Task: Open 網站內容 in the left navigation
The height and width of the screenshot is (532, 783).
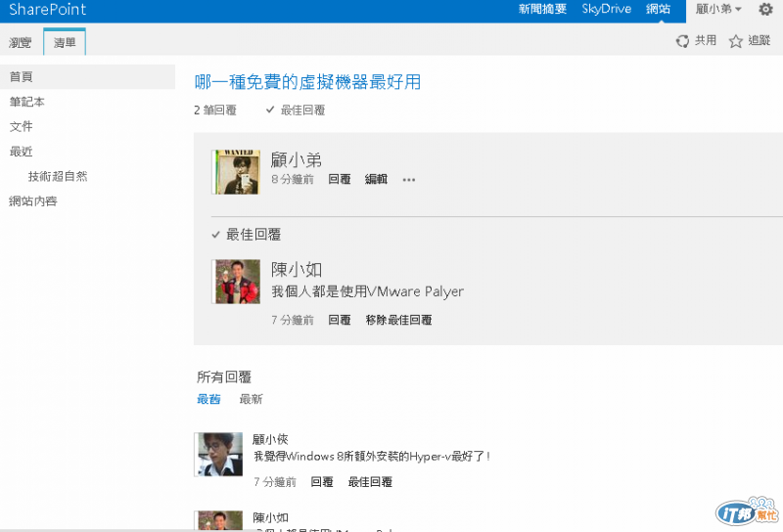Action: 33,201
